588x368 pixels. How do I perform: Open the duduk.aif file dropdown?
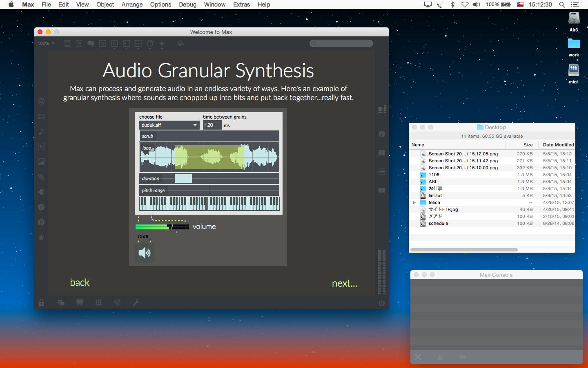(169, 125)
